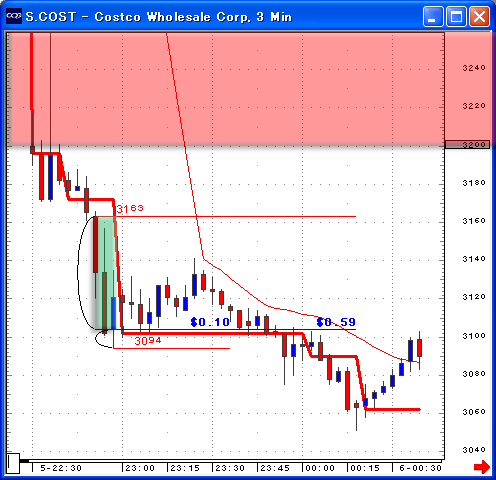Click the $0.59 blue annotation

[x=336, y=322]
